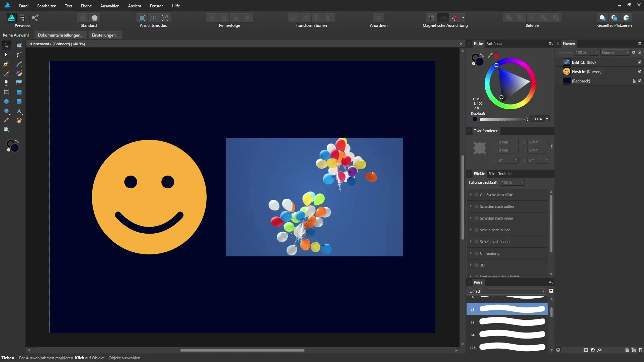Viewport: 644px width, 362px height.
Task: Select the Corner tool
Action: [x=19, y=55]
